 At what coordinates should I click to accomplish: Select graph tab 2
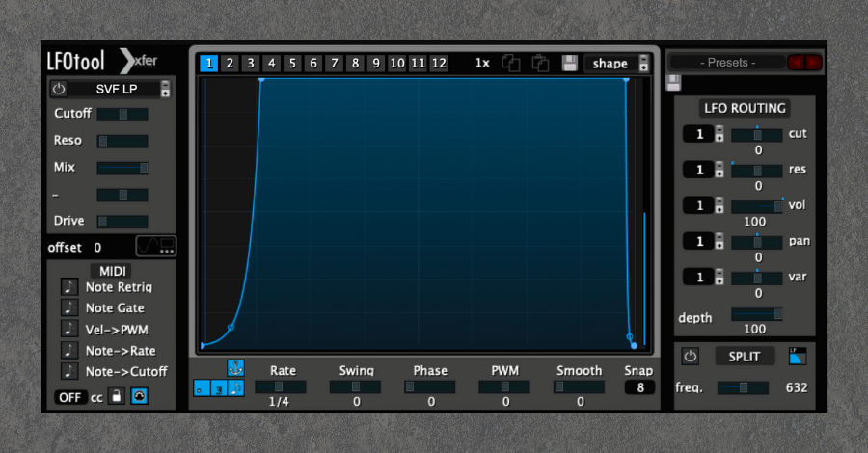click(230, 63)
